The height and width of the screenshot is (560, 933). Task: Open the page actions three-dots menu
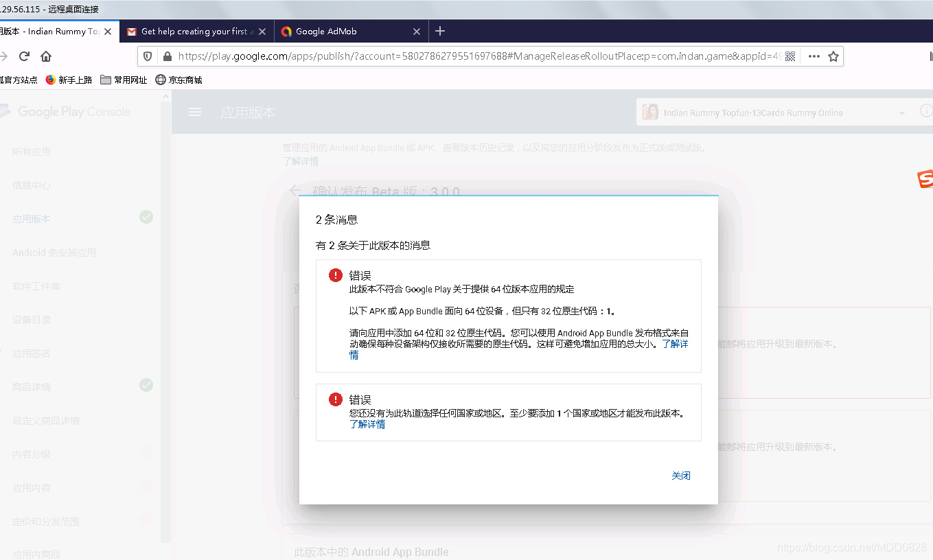tap(814, 56)
